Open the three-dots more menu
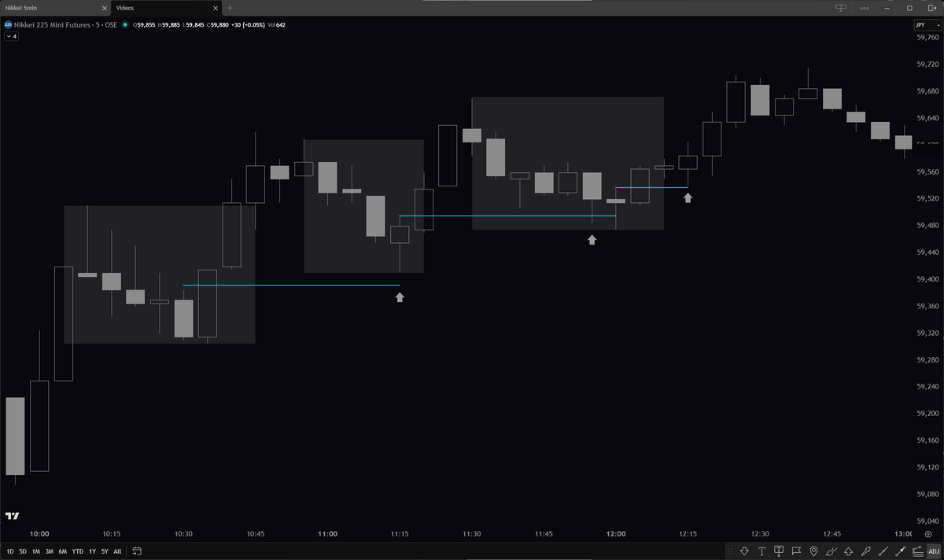Viewport: 944px width, 560px height. pyautogui.click(x=865, y=8)
